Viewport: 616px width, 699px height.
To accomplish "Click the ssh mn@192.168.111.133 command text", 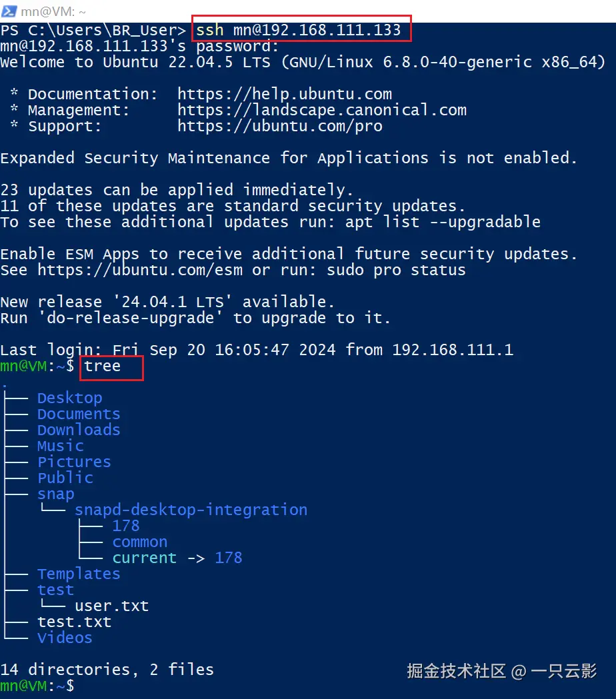I will (298, 30).
